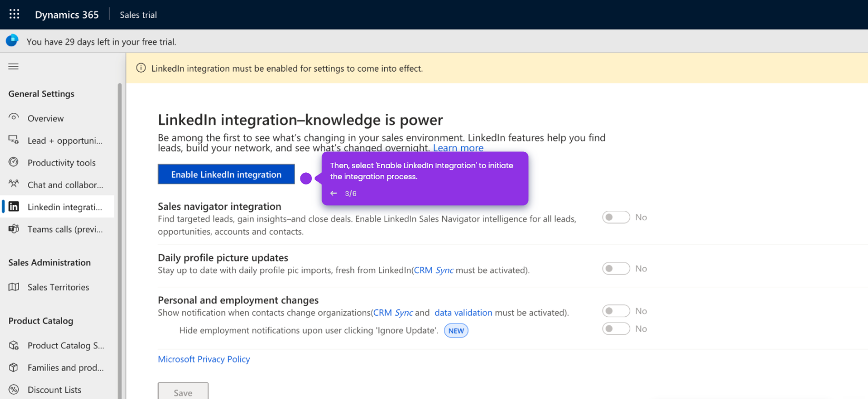Open the Learn more link

pos(458,148)
